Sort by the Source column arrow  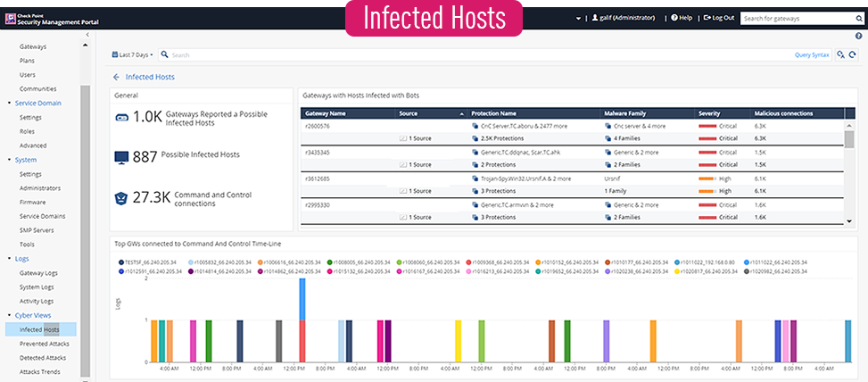(x=462, y=113)
